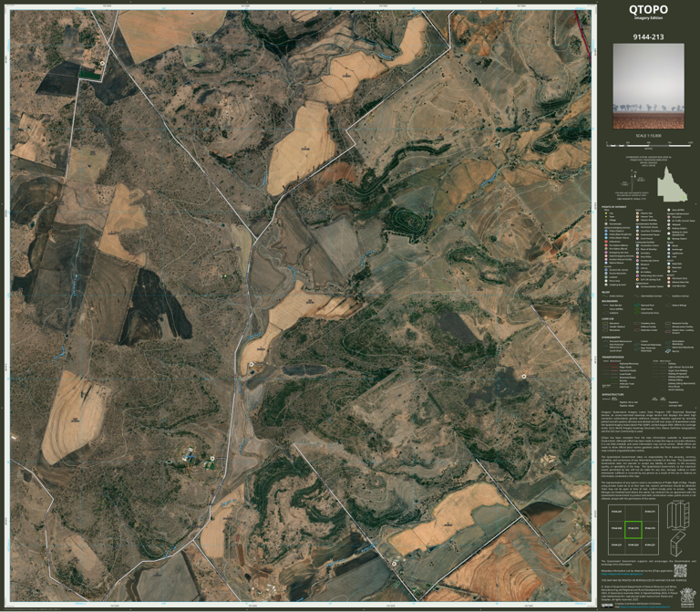
Task: Click the metres scale bar
Action: click(x=648, y=145)
